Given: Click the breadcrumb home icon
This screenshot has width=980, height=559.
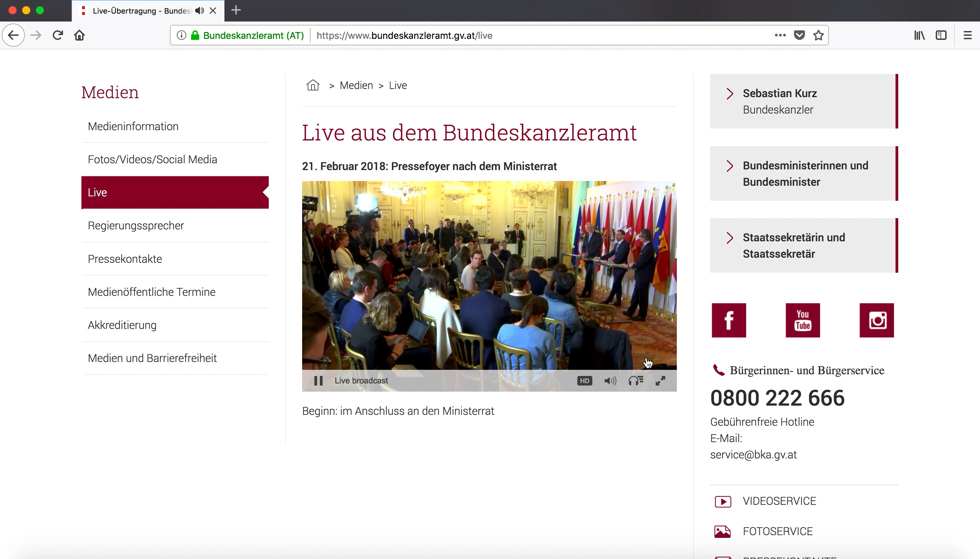Looking at the screenshot, I should [x=313, y=85].
